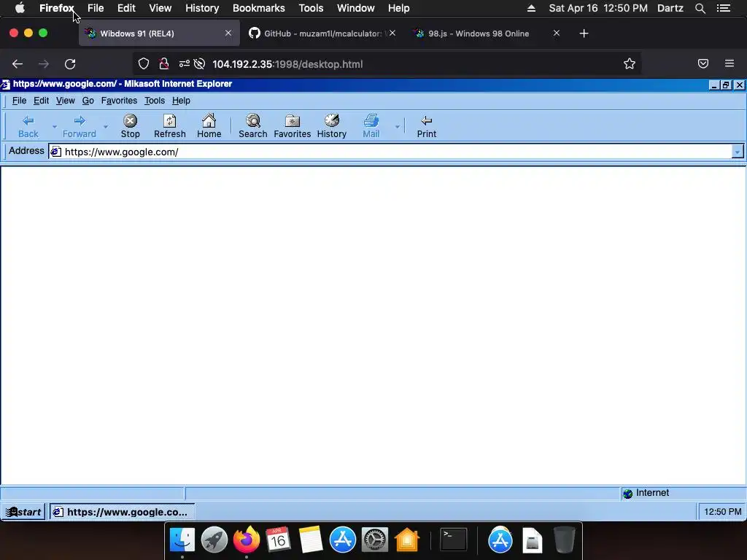The width and height of the screenshot is (747, 560).
Task: Open the Internet Explorer View menu
Action: 65,101
